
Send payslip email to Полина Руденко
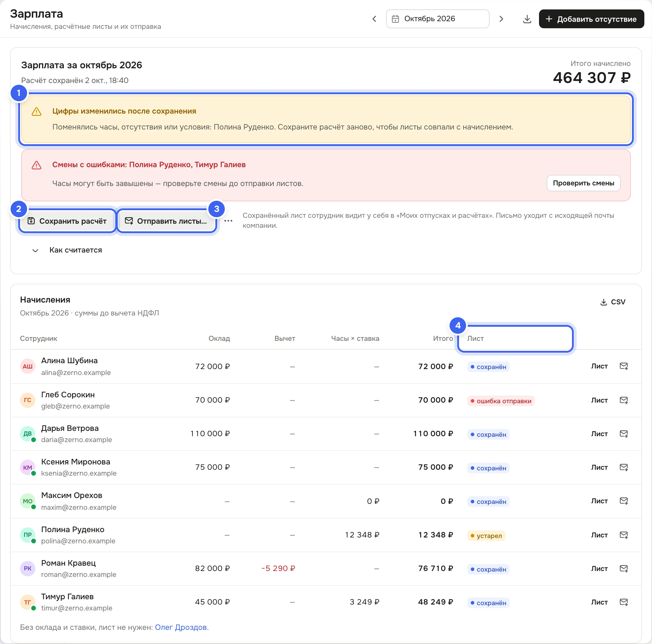[x=624, y=535]
